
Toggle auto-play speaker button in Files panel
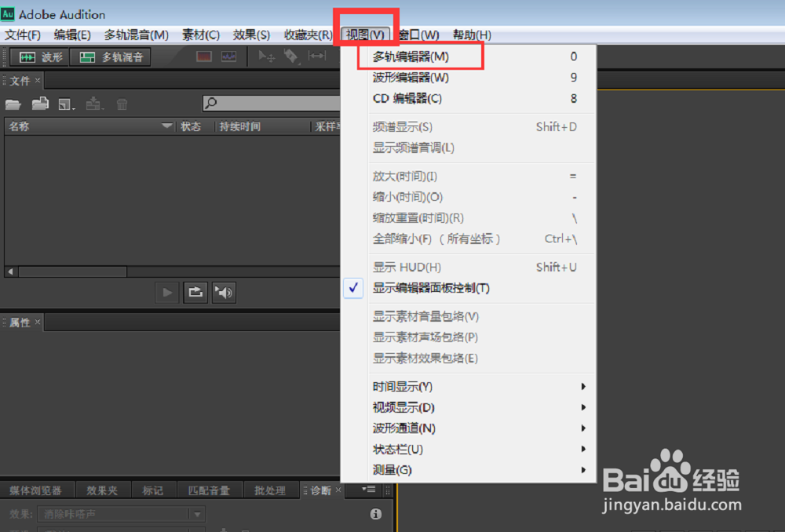[x=224, y=292]
